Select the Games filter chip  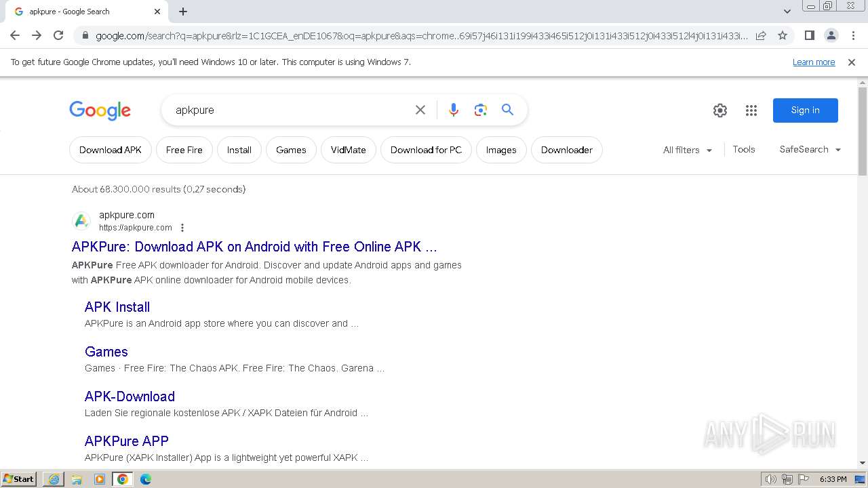click(291, 150)
